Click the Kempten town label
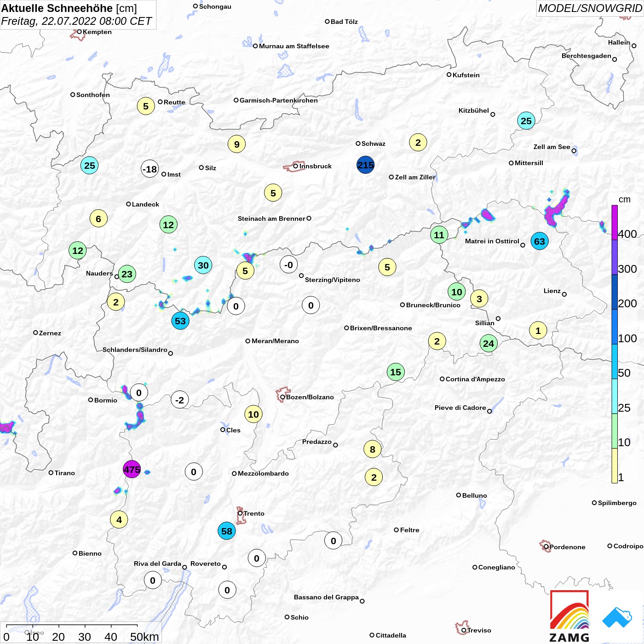Viewport: 644px width, 644px height. 97,32
